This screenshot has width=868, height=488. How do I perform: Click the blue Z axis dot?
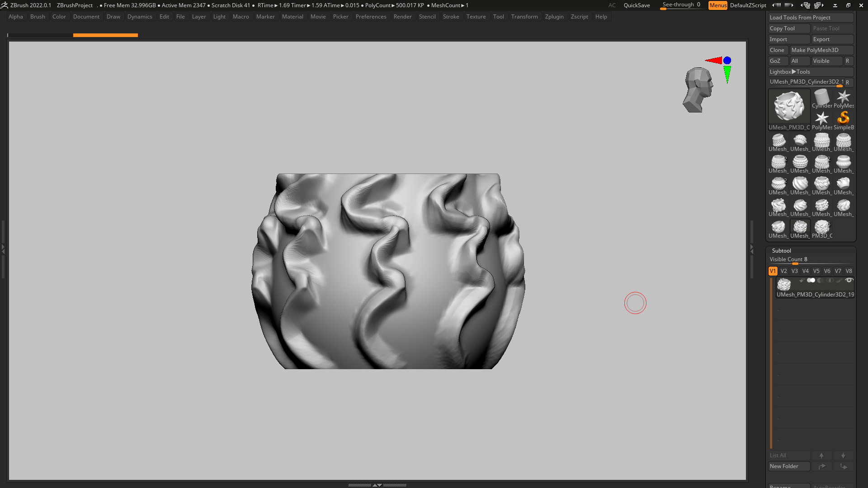click(x=727, y=61)
